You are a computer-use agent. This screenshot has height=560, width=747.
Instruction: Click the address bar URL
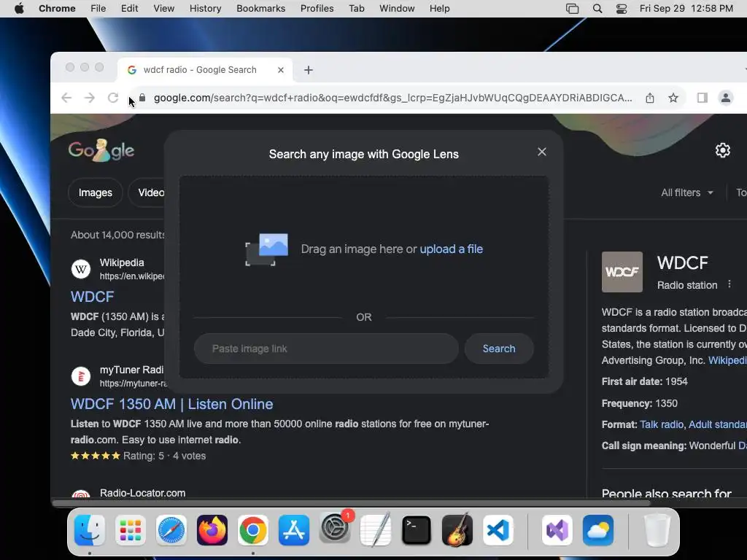(x=393, y=98)
